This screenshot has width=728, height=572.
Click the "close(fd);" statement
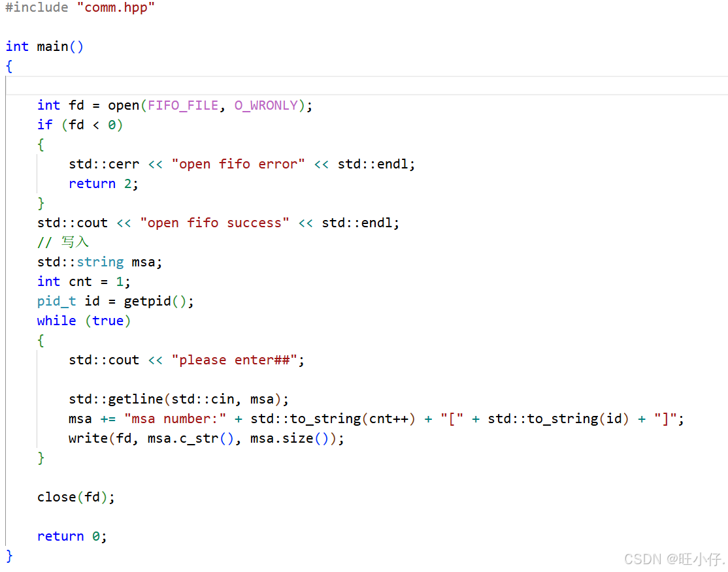tap(76, 498)
